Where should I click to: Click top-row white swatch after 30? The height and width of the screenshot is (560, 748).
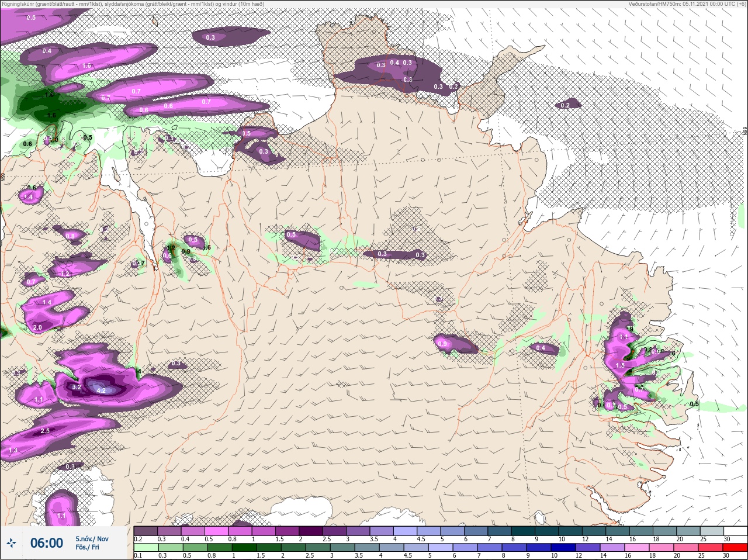pos(735,531)
